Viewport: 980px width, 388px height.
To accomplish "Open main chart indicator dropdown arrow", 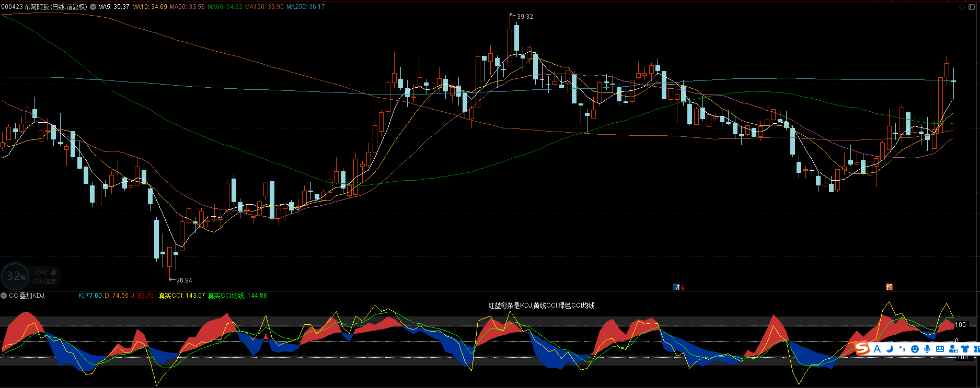I will tap(93, 7).
